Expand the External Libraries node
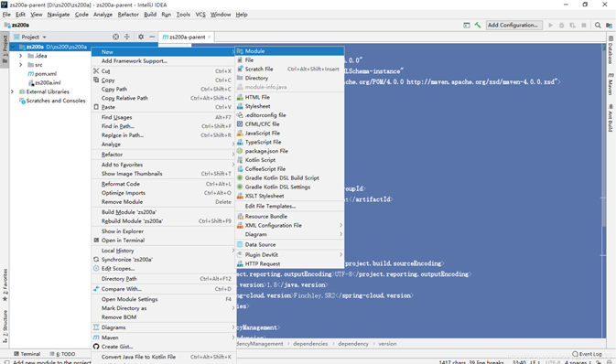 (12, 91)
